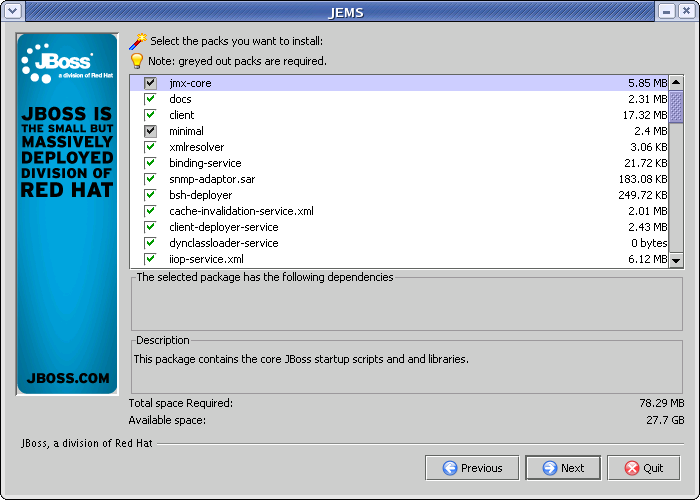The height and width of the screenshot is (500, 700).
Task: Click the Previous button
Action: click(472, 468)
